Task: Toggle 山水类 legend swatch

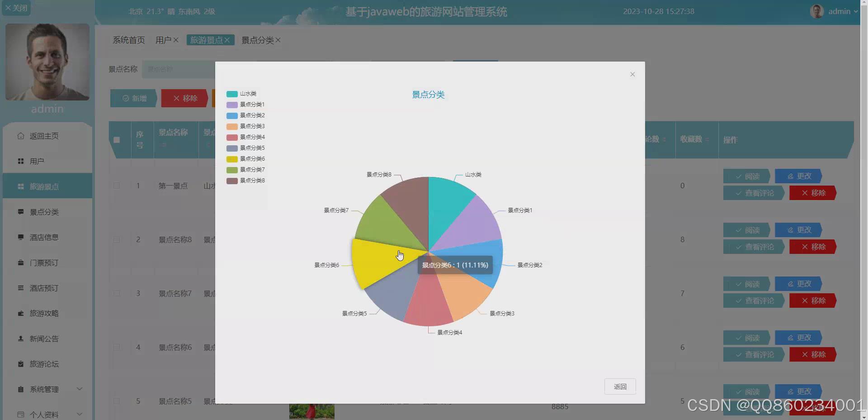Action: click(232, 94)
